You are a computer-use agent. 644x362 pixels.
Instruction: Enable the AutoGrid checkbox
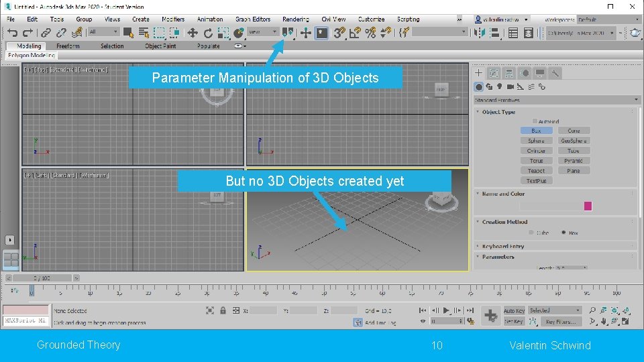pos(535,121)
